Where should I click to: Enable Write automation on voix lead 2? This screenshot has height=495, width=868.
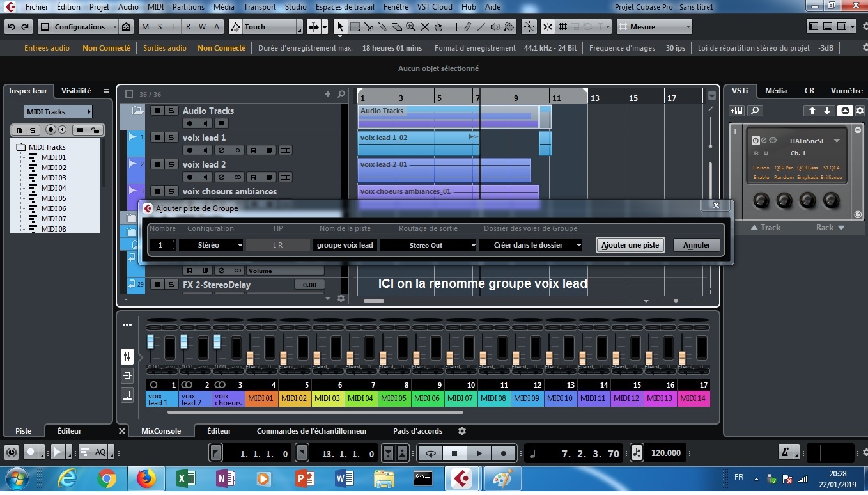tap(270, 177)
